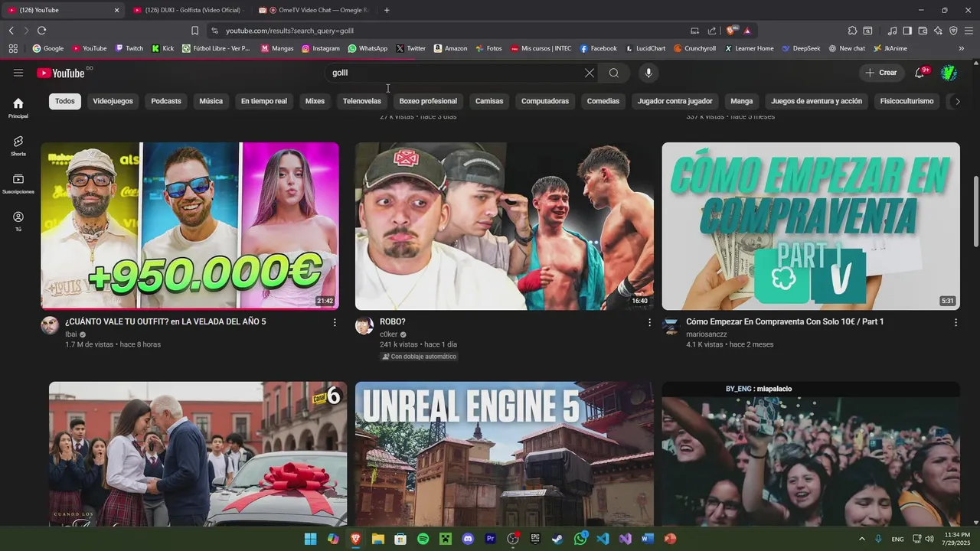Select the Podcasts filter chip

click(x=166, y=101)
